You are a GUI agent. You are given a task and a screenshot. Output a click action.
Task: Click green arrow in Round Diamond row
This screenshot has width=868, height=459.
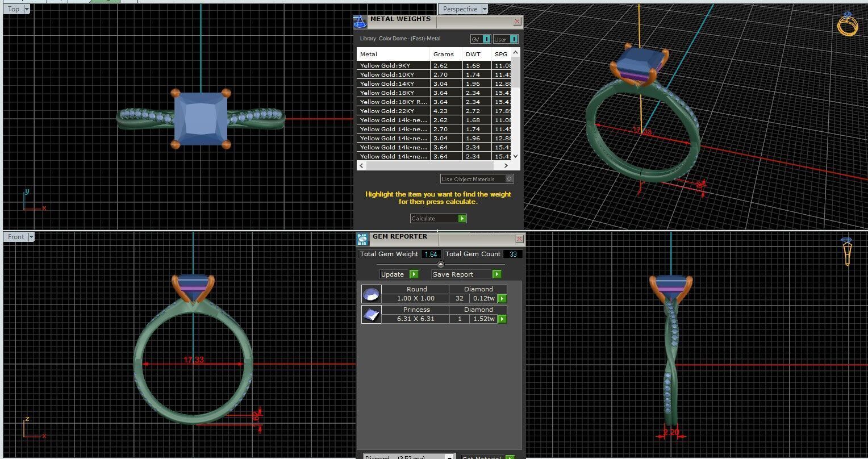[x=502, y=298]
